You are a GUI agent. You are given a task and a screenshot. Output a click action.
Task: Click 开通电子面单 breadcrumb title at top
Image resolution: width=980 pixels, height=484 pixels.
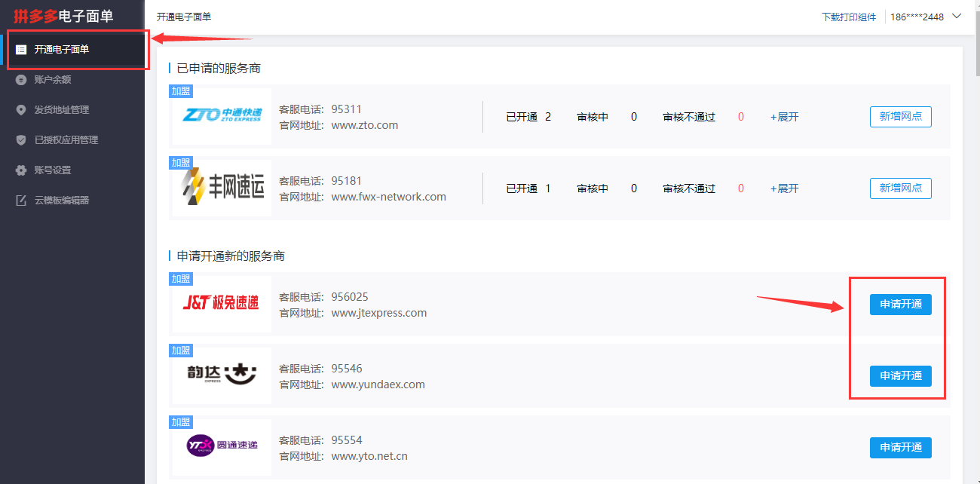click(x=184, y=17)
